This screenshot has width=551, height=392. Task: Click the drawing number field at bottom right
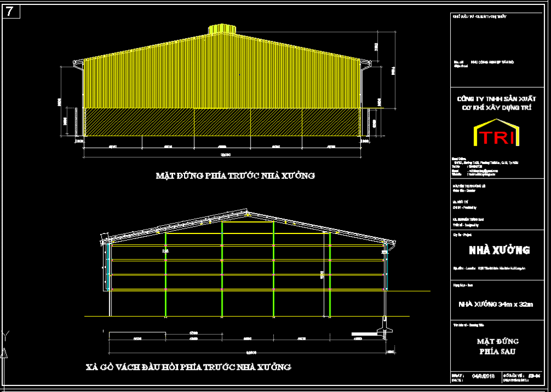coord(522,378)
